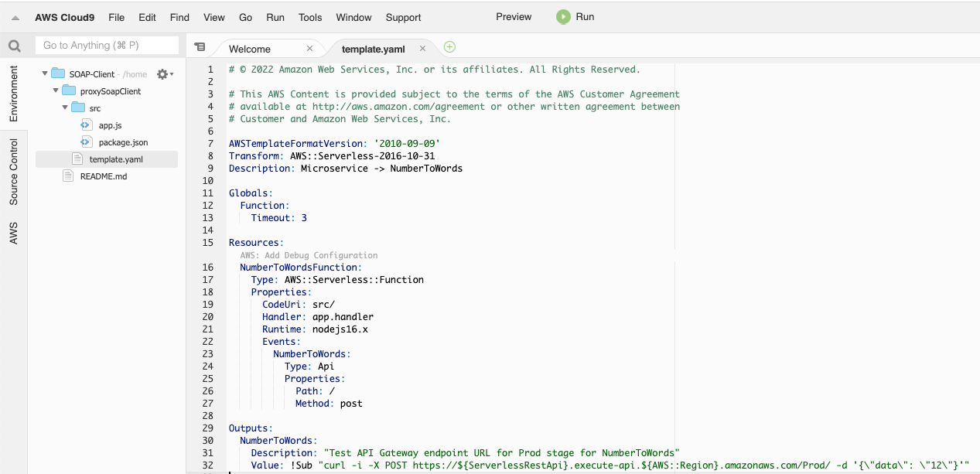Click 'Method: post' on line 27
Viewport: 980px width, 474px height.
(329, 404)
